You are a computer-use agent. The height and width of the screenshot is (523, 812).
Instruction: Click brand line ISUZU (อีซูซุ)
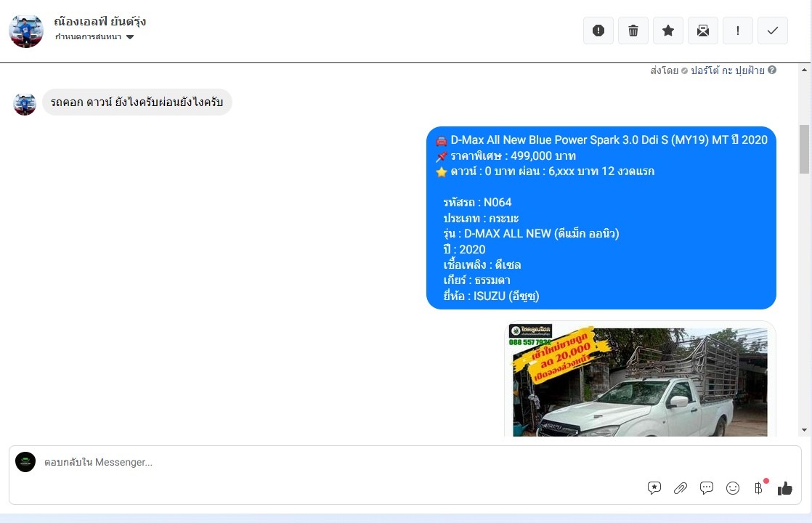(x=492, y=296)
